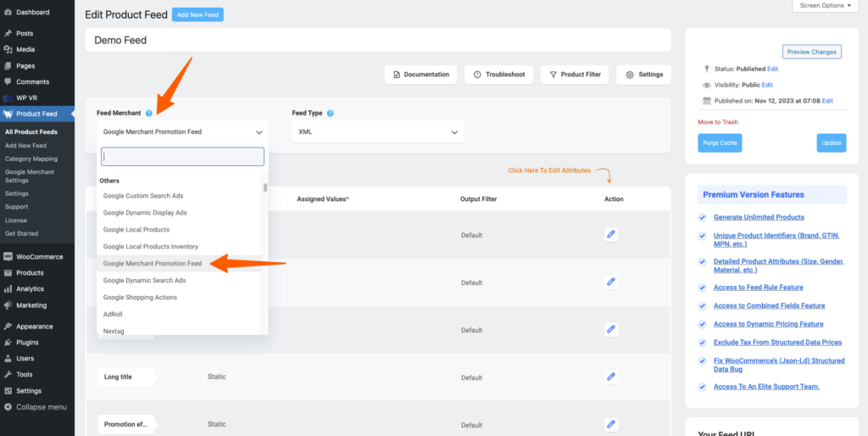The height and width of the screenshot is (436, 868).
Task: Click the Users icon in sidebar
Action: click(8, 359)
